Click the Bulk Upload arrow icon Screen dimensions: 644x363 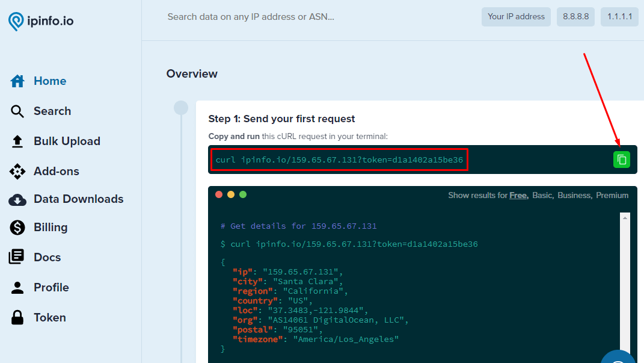tap(17, 141)
